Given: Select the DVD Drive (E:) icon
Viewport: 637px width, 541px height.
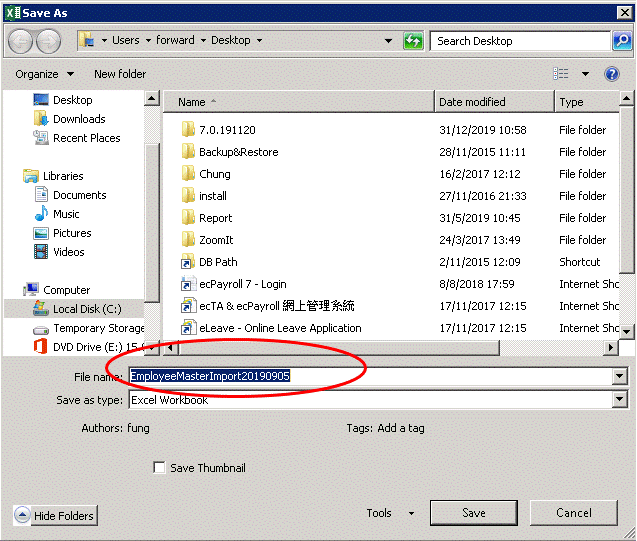Looking at the screenshot, I should point(40,346).
